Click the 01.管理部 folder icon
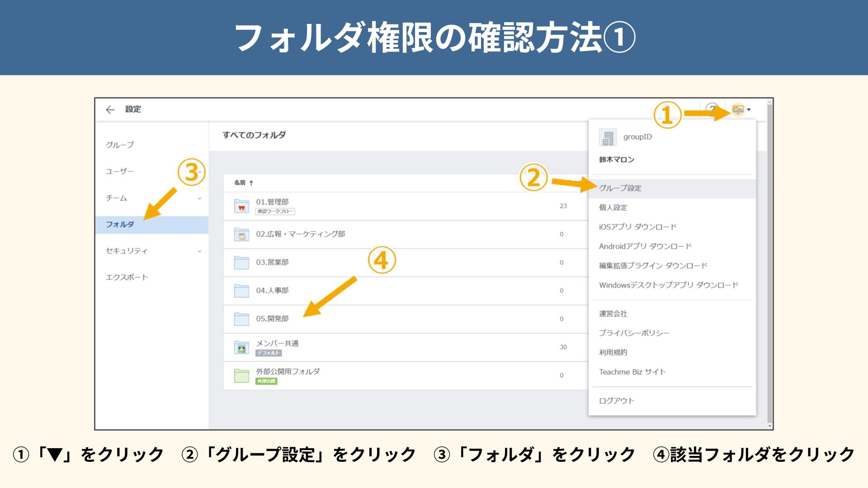Screen dimensions: 868x488 (241, 206)
